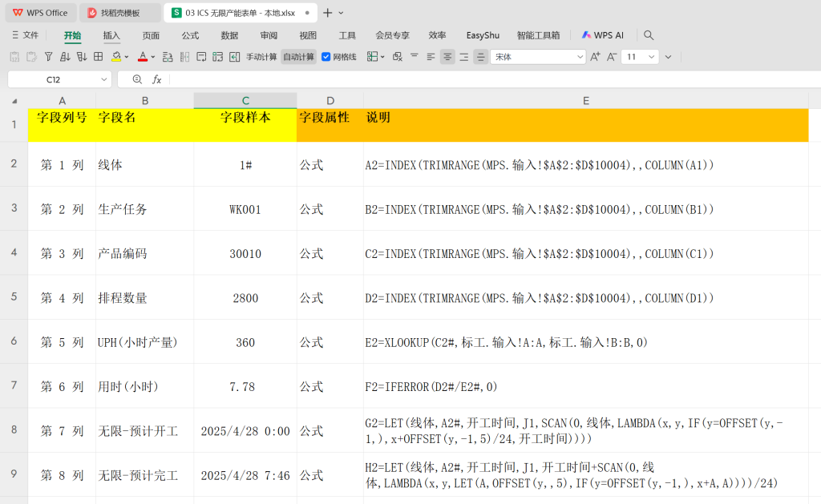
Task: Align text right
Action: [464, 57]
